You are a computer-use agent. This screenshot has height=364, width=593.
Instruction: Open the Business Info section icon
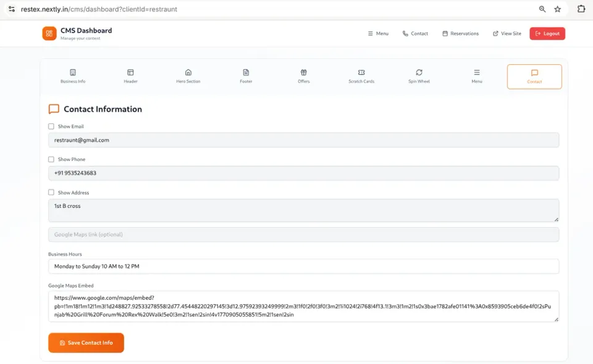(x=72, y=75)
